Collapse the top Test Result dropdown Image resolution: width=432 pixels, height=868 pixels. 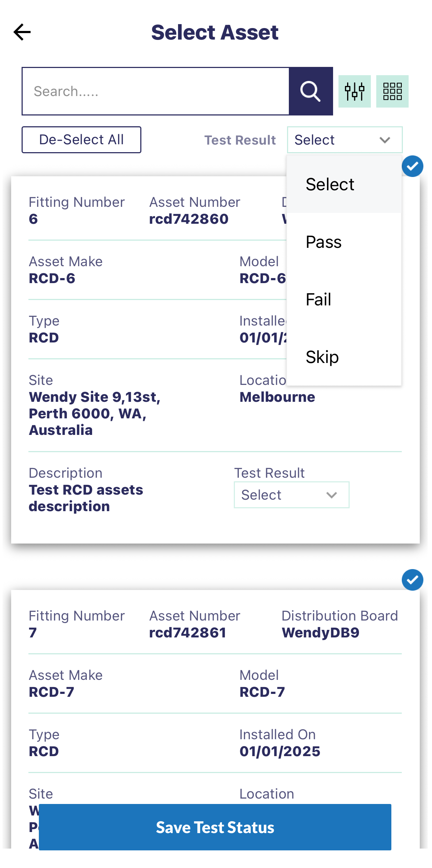344,140
